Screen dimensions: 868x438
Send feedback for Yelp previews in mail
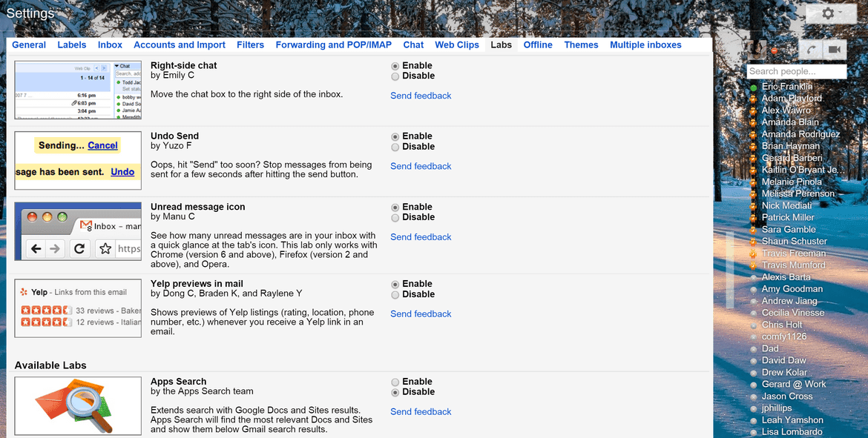(421, 313)
